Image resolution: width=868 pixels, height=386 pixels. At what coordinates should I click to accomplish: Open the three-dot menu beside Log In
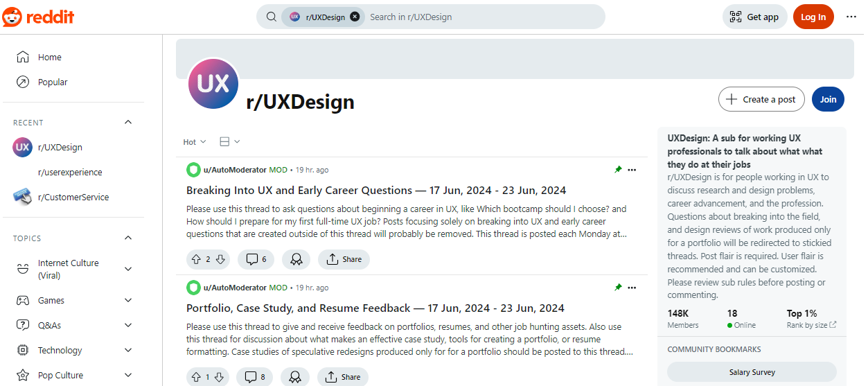click(851, 17)
